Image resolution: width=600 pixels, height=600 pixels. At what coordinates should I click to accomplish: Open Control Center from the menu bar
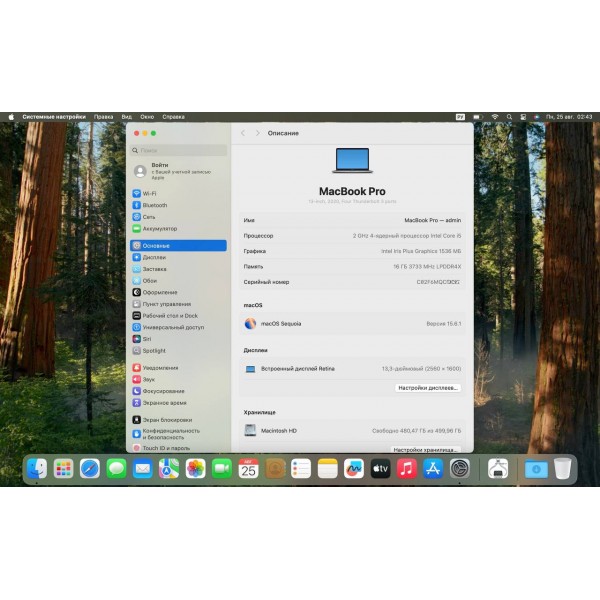pos(523,117)
